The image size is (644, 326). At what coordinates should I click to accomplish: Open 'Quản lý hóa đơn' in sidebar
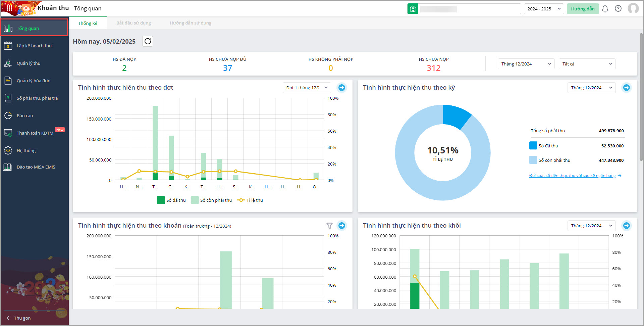coord(34,81)
